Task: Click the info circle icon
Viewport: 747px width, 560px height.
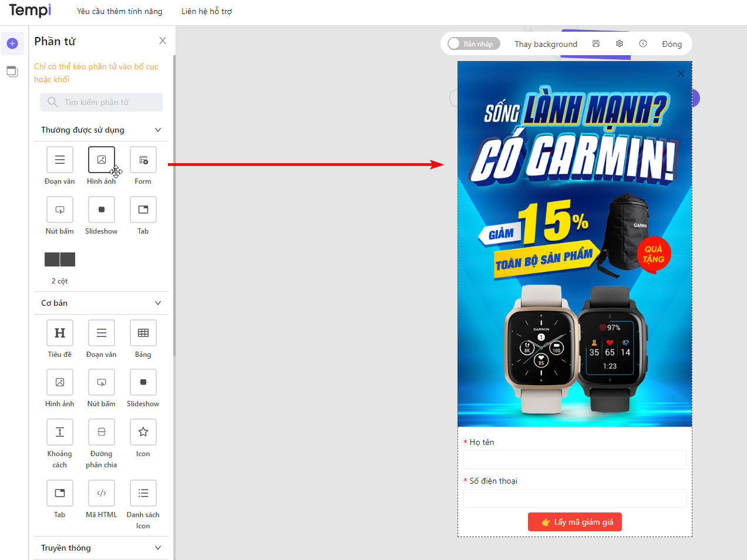Action: point(643,43)
